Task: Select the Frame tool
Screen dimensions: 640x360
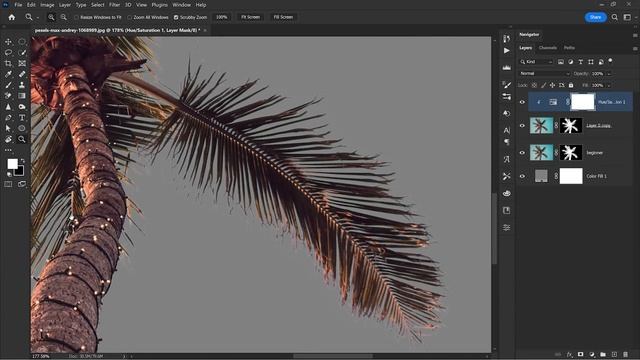Action: tap(22, 63)
